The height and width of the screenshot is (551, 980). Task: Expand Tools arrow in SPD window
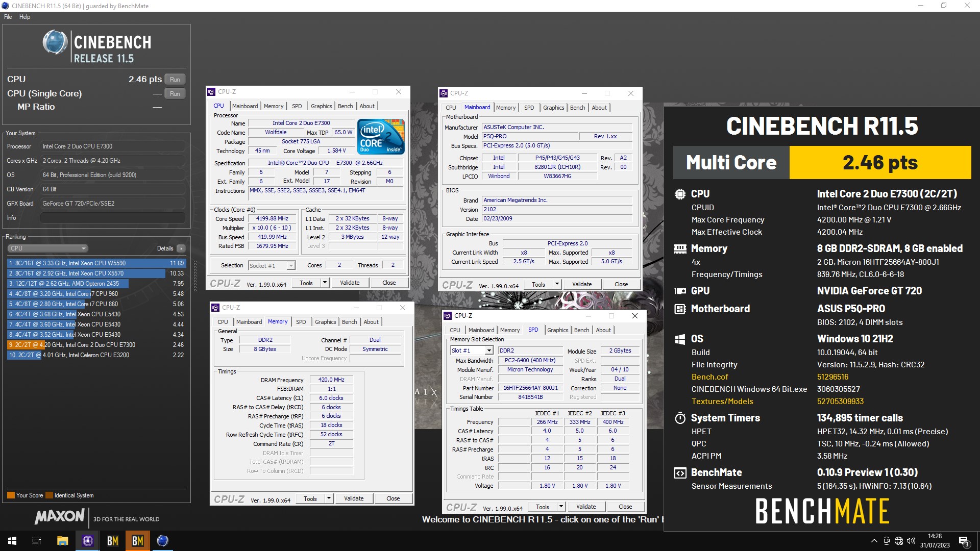[x=561, y=507]
